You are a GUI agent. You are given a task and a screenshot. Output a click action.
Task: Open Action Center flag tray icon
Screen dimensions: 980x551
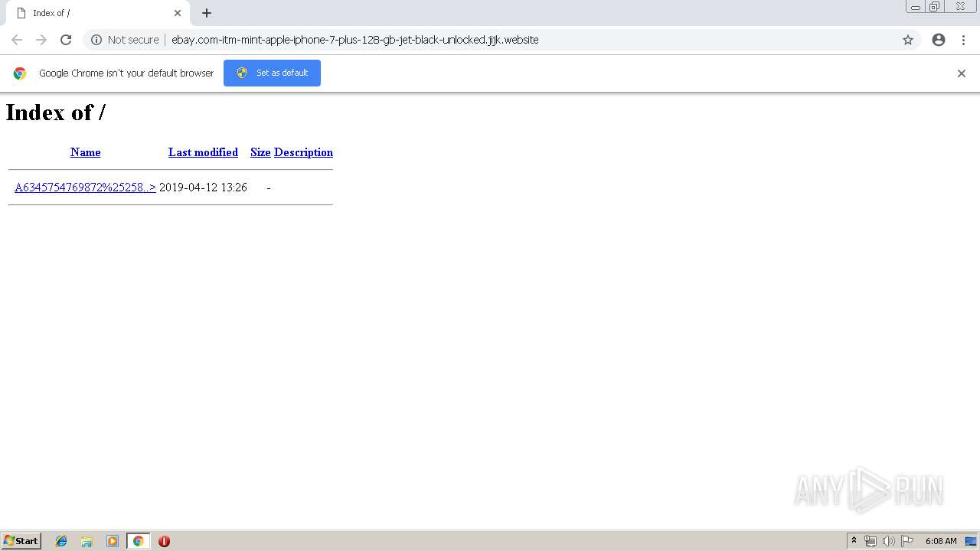pyautogui.click(x=907, y=541)
